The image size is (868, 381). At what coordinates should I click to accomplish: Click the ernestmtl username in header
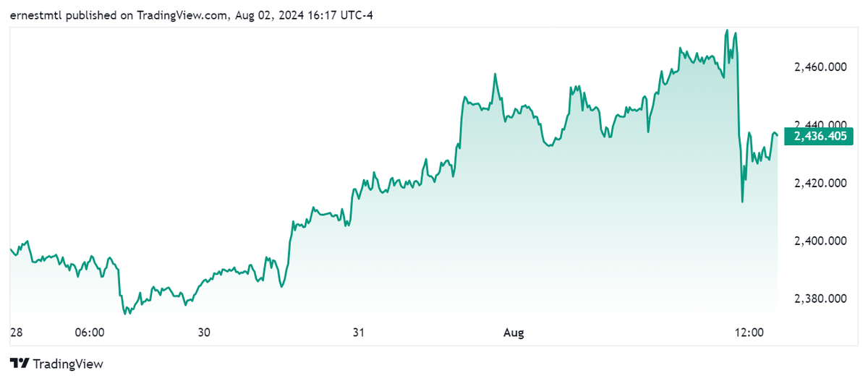tap(35, 16)
